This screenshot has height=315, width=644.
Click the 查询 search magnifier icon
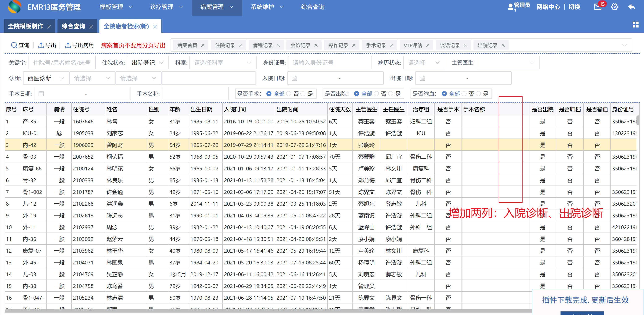pyautogui.click(x=14, y=45)
